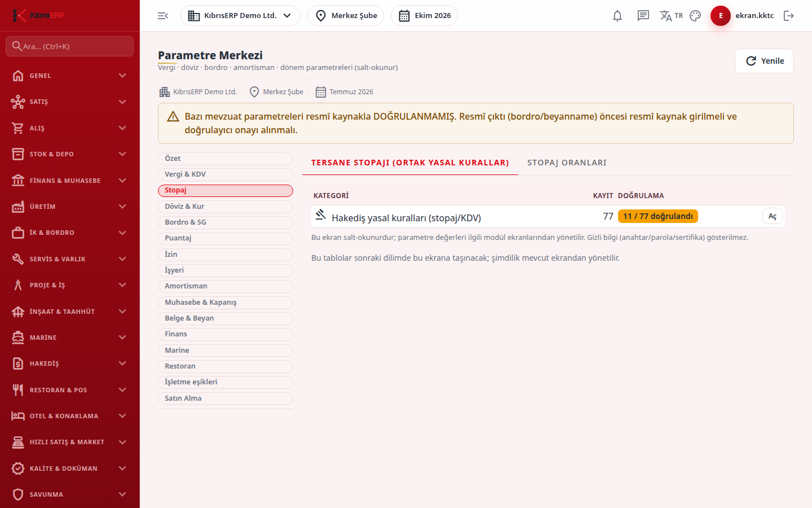Screen dimensions: 812x508
Task: Open Restoran & POS cutlery icon
Action: [18, 390]
